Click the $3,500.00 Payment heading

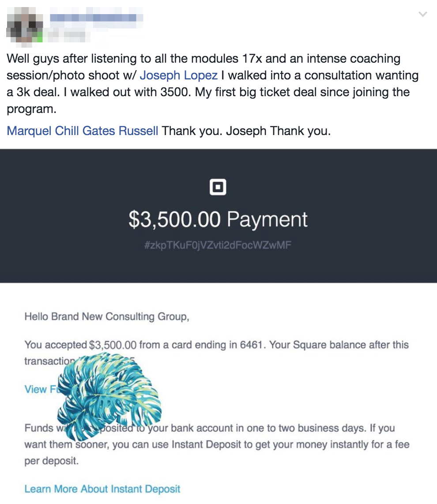tap(218, 219)
